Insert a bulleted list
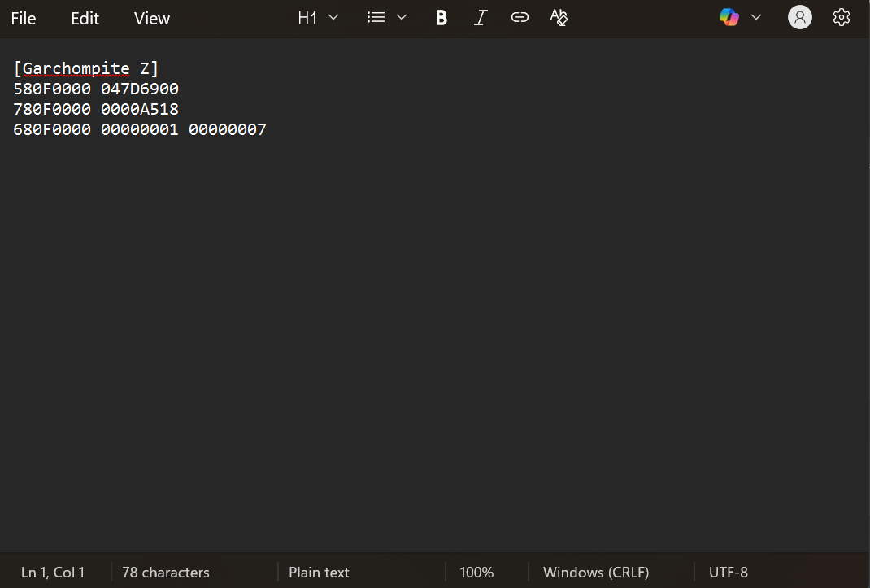 pos(376,18)
